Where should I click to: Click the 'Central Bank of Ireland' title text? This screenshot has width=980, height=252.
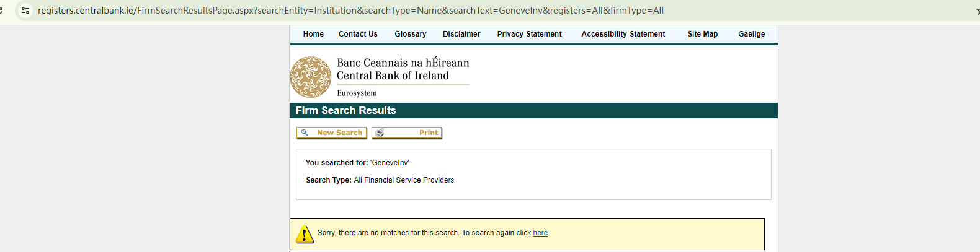click(393, 76)
